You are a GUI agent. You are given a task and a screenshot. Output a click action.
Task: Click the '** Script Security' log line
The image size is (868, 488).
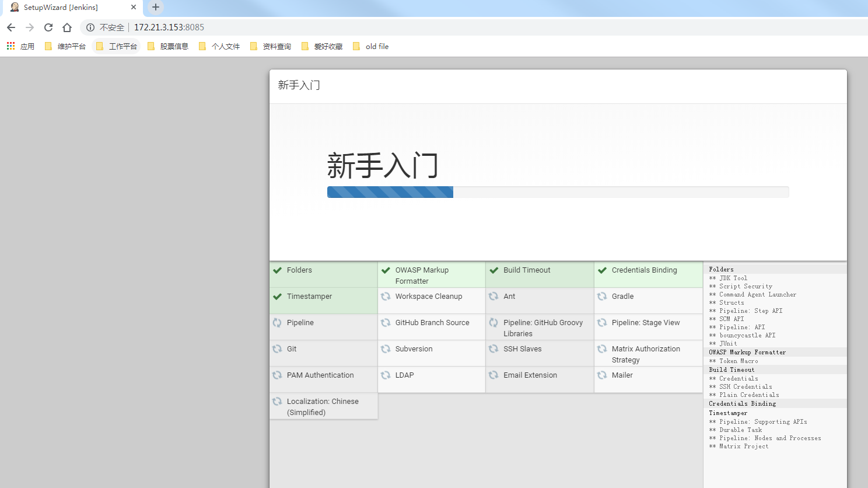point(740,286)
